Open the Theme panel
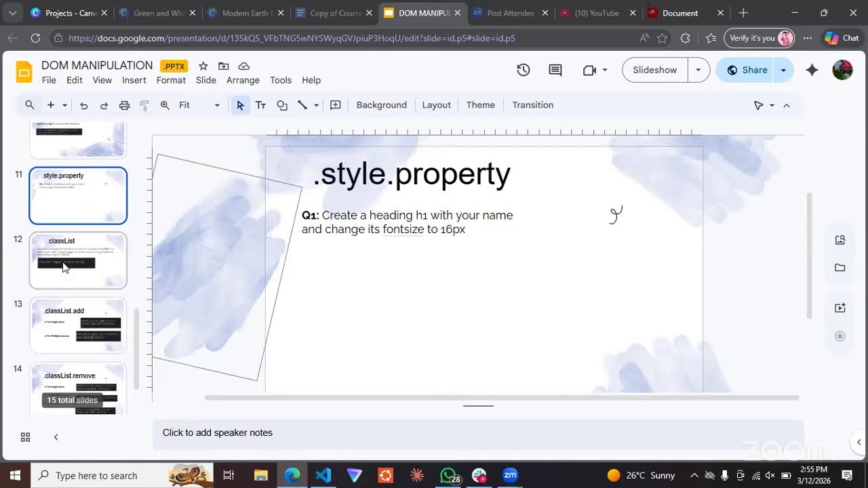 pyautogui.click(x=481, y=105)
